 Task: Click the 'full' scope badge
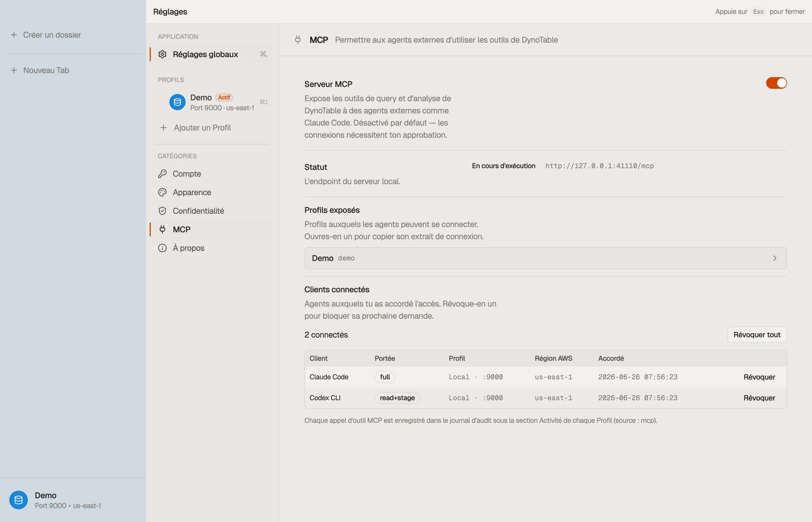(x=385, y=377)
